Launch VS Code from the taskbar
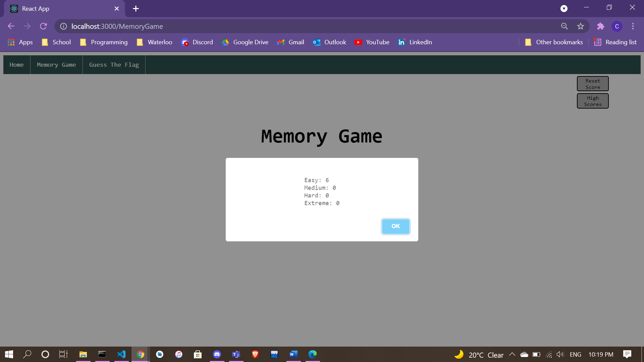 coord(121,354)
